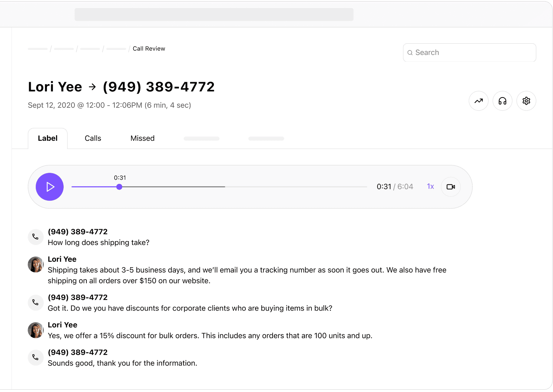Click the caller number (949) 389-4772 heading

pyautogui.click(x=158, y=87)
